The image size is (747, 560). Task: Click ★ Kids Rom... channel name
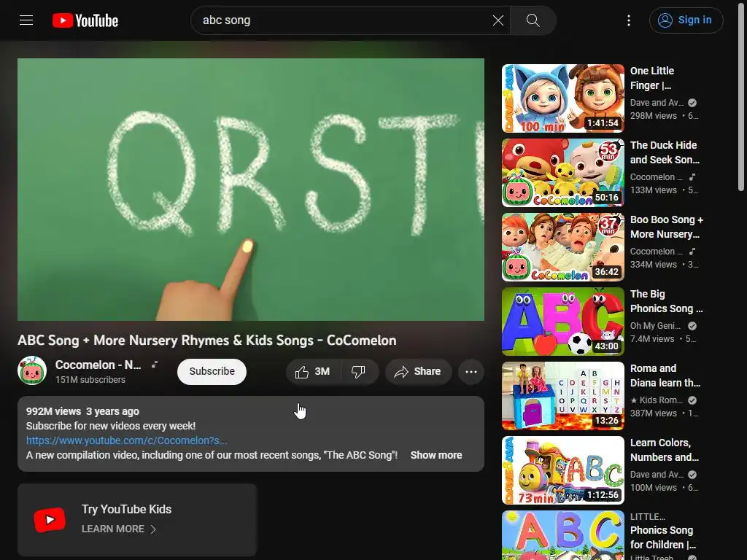pos(657,400)
